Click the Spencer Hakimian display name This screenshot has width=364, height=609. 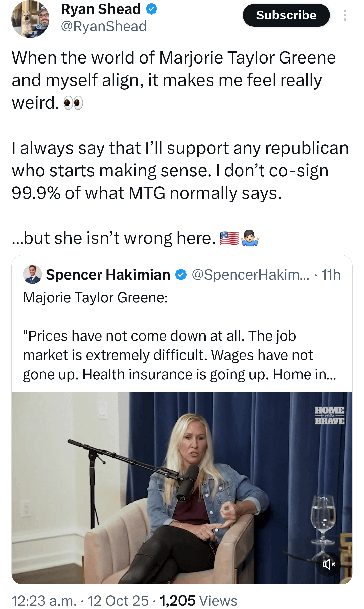[x=108, y=275]
